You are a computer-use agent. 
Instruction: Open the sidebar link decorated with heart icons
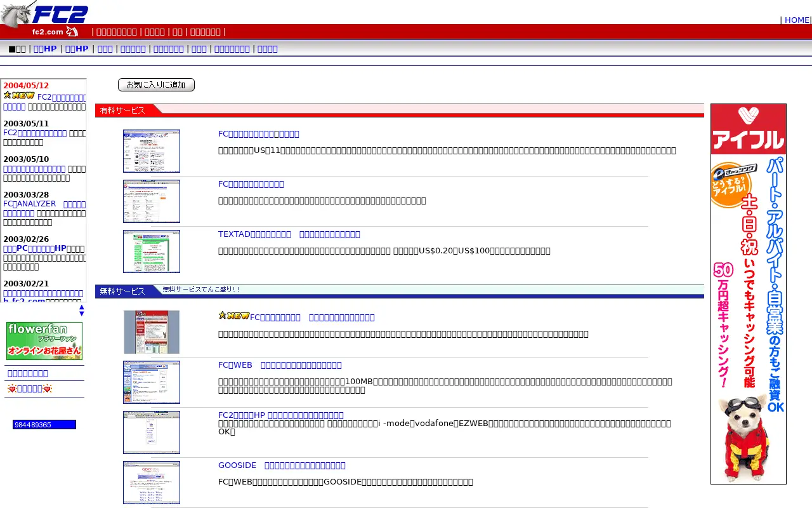coord(30,389)
